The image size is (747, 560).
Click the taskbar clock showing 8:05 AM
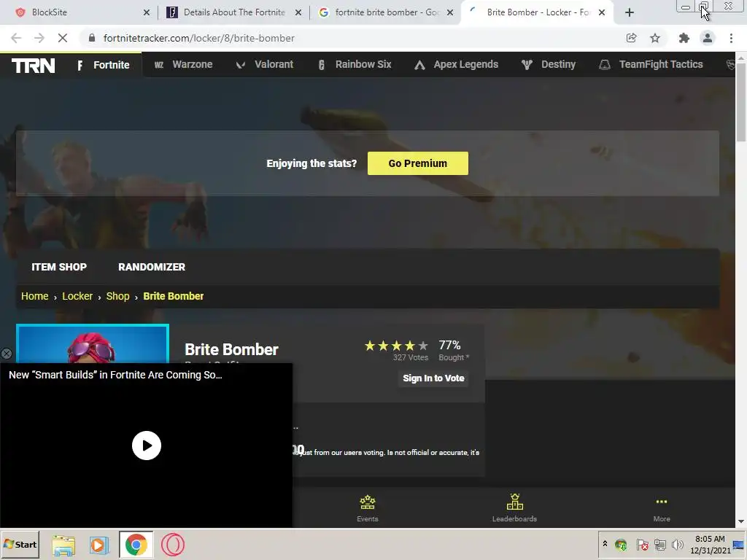click(710, 544)
